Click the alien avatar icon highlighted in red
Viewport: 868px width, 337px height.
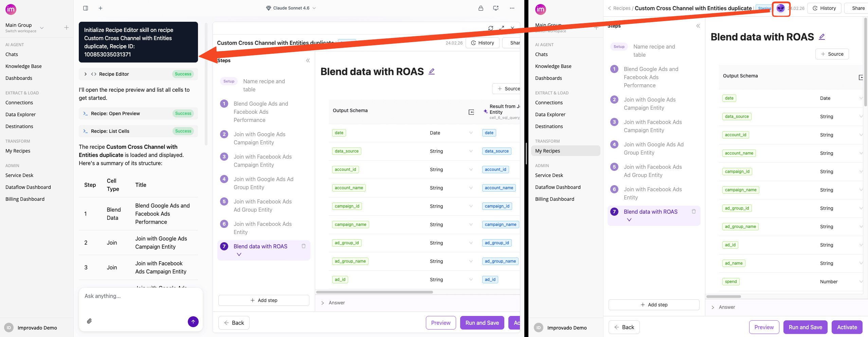[x=780, y=8]
